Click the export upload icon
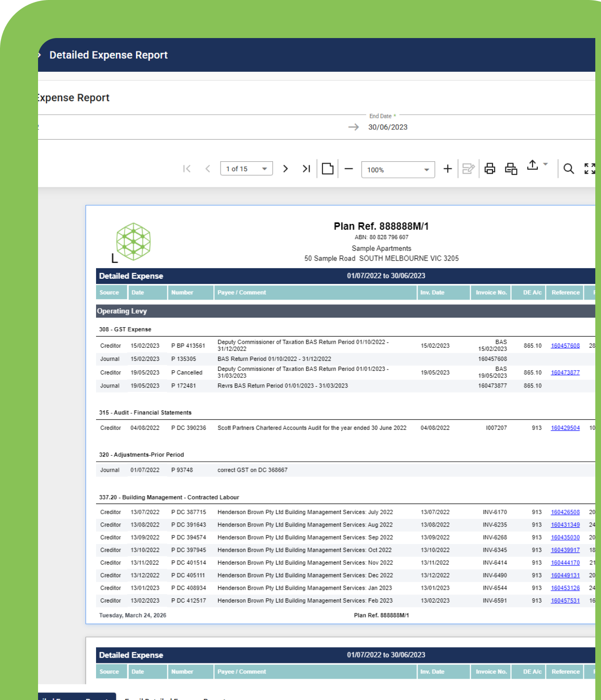The image size is (601, 700). pyautogui.click(x=533, y=165)
